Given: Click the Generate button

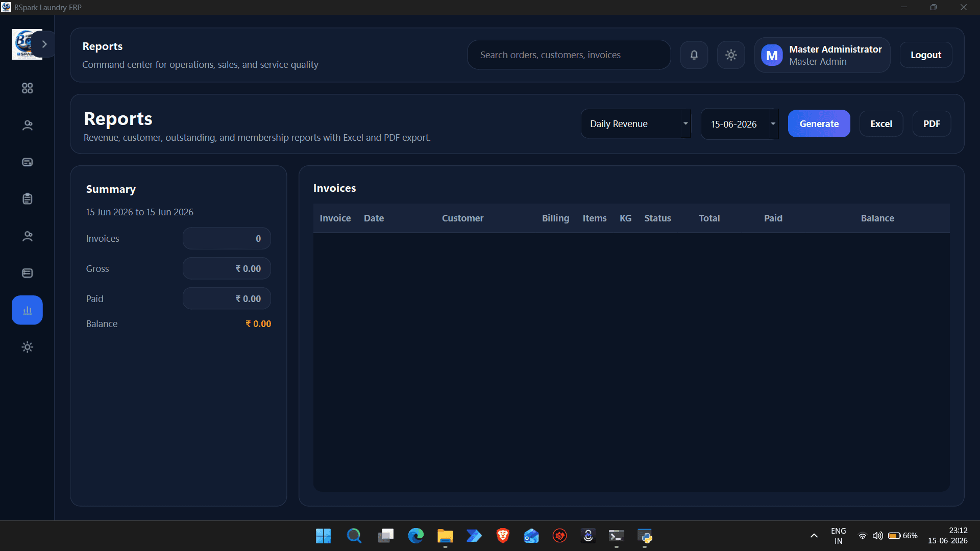Looking at the screenshot, I should click(819, 123).
